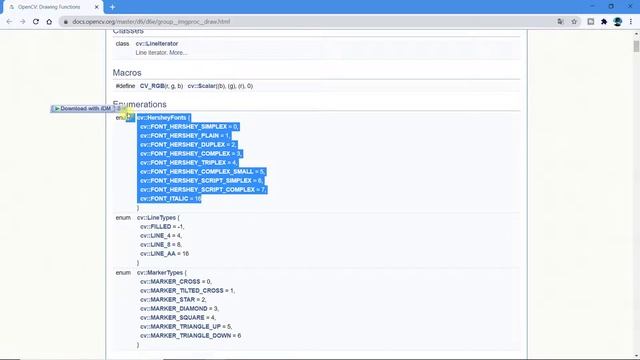The height and width of the screenshot is (360, 640).
Task: Open the MARKER_STAR link
Action: [x=168, y=300]
